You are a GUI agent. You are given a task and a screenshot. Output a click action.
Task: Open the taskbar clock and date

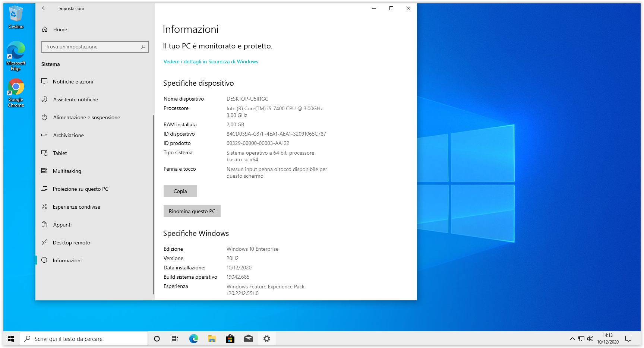[x=608, y=339]
